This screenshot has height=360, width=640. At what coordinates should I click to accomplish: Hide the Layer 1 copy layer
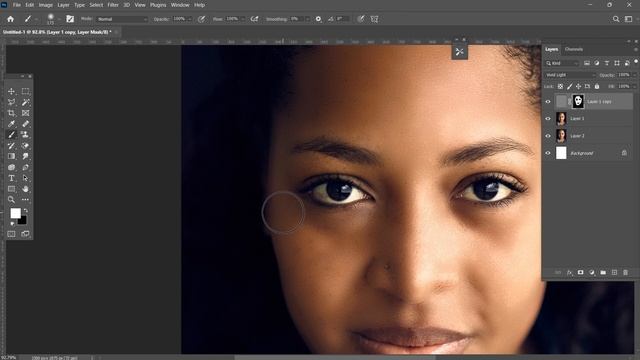[x=548, y=102]
